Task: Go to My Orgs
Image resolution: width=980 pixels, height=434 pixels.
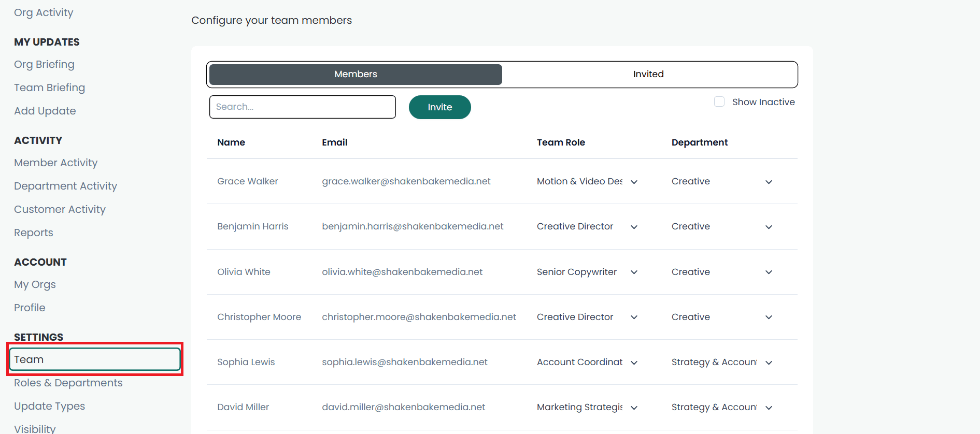Action: tap(35, 284)
